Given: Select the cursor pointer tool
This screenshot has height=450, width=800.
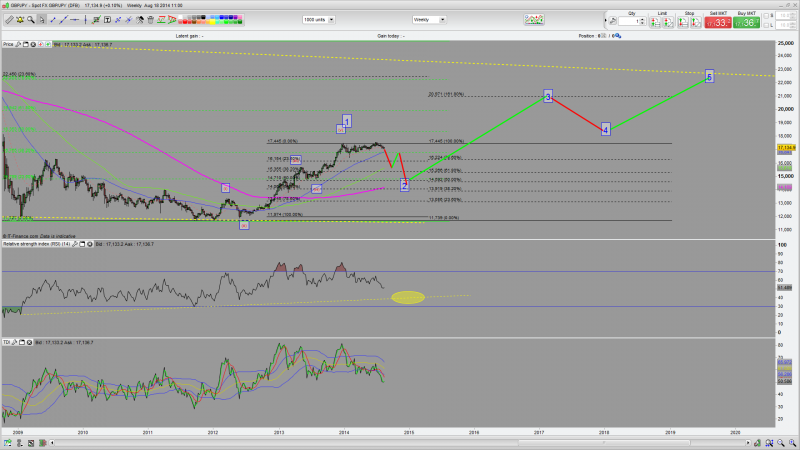Looking at the screenshot, I should 42,20.
